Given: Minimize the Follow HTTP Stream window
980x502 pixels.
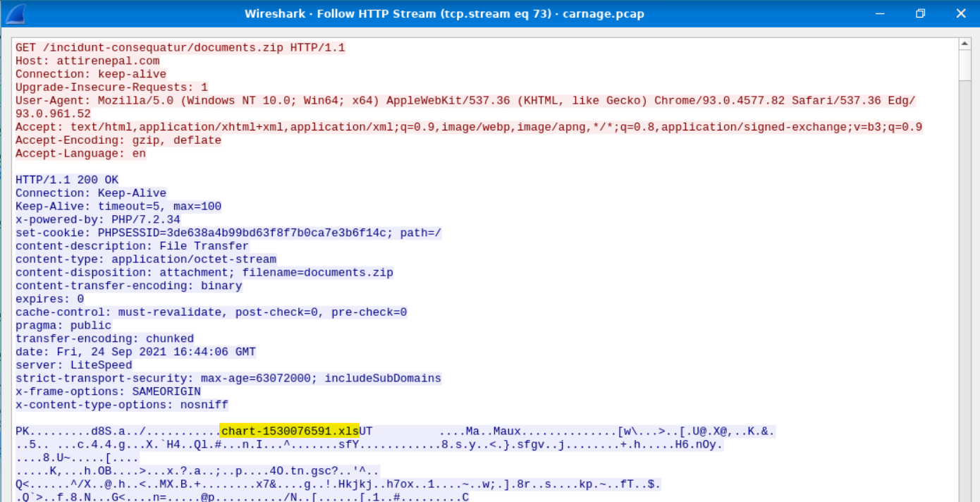Looking at the screenshot, I should (878, 13).
